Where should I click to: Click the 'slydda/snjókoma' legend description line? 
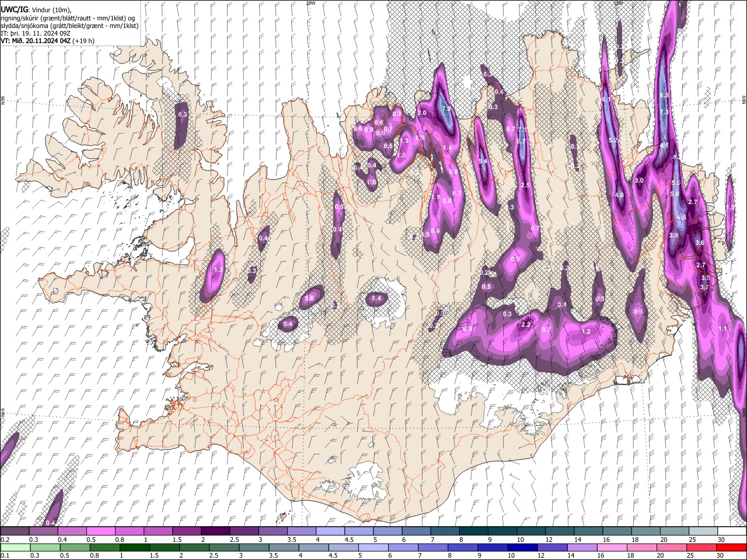pyautogui.click(x=69, y=26)
